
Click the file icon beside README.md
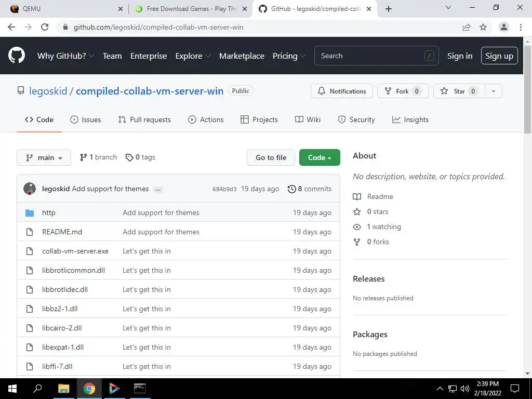tap(30, 232)
